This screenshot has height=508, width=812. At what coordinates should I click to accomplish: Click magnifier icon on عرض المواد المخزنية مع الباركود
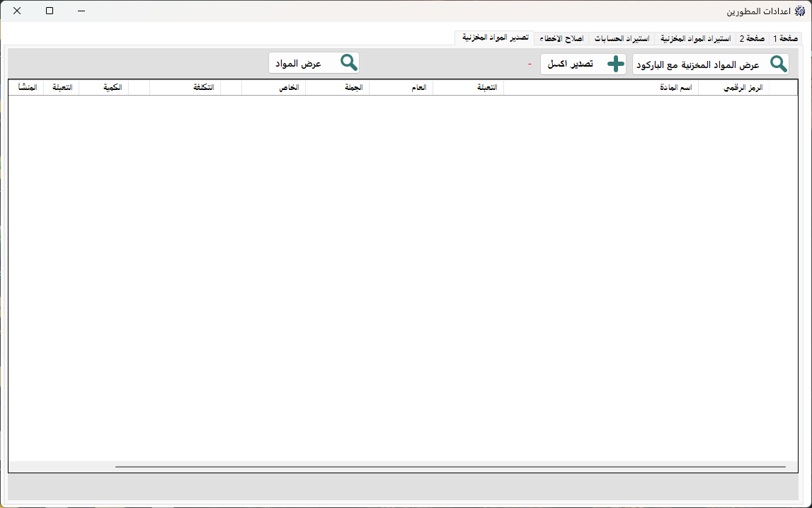click(778, 64)
